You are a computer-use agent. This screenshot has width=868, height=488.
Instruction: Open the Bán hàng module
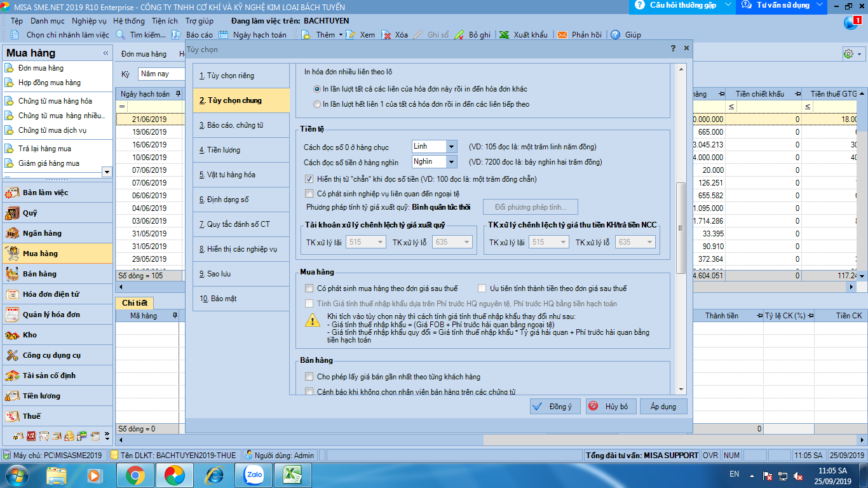57,274
